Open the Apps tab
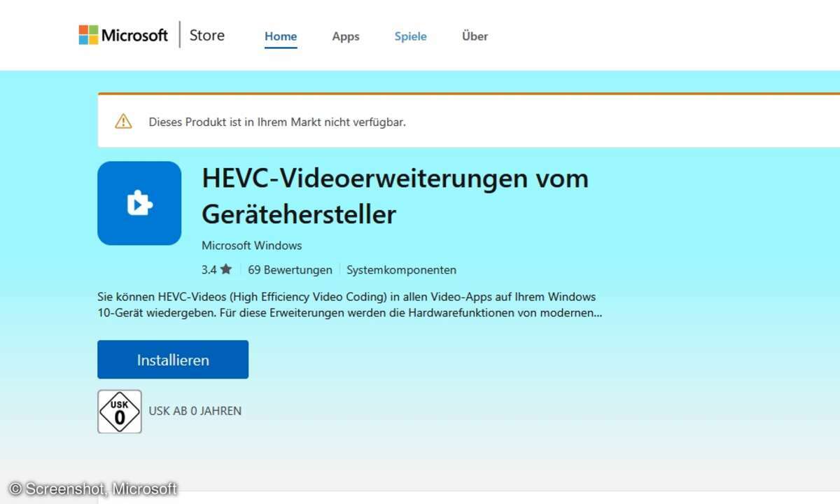 pyautogui.click(x=346, y=36)
